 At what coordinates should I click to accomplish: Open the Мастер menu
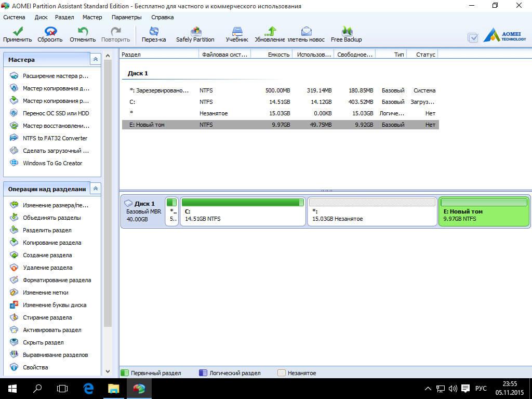[92, 17]
